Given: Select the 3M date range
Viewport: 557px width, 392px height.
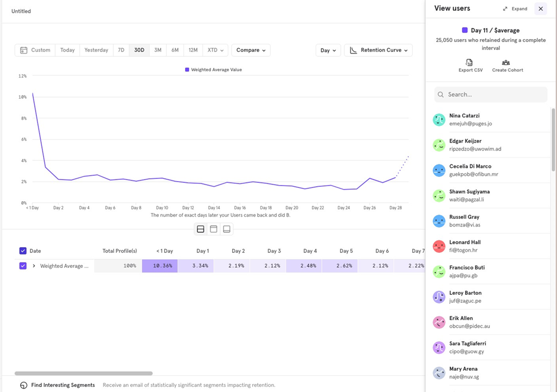Looking at the screenshot, I should tap(158, 50).
